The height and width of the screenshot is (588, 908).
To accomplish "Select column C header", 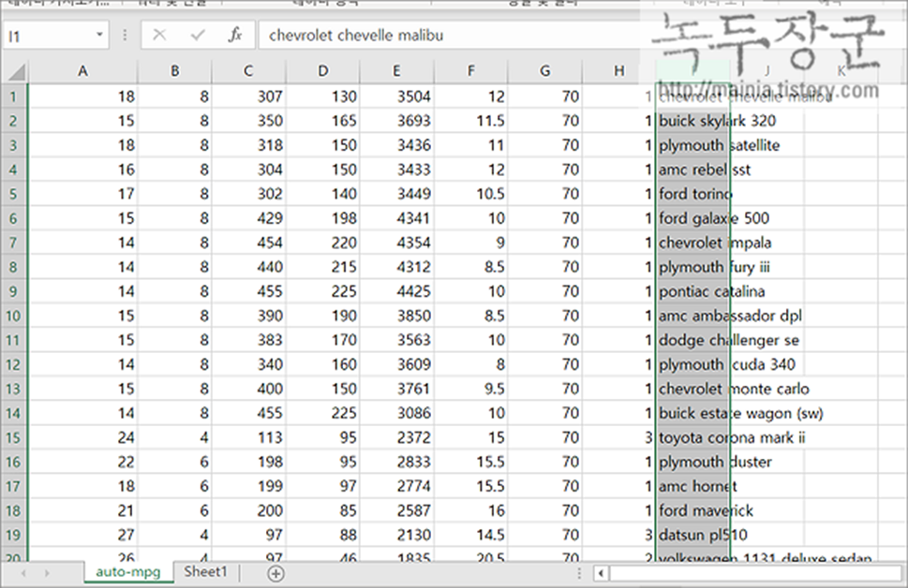I will (248, 71).
